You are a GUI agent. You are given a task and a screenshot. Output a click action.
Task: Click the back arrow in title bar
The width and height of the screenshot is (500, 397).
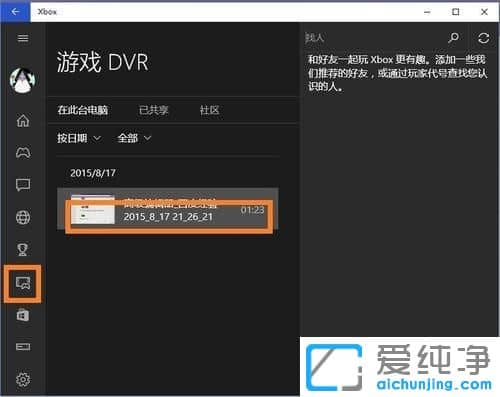[15, 12]
